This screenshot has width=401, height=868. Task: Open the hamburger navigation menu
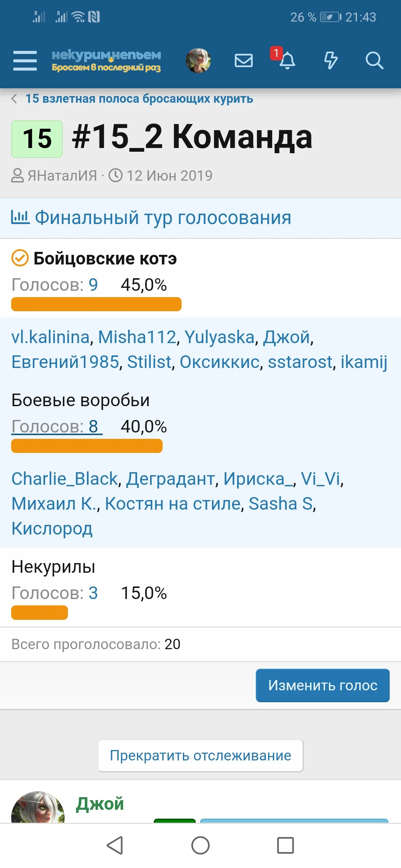[25, 60]
